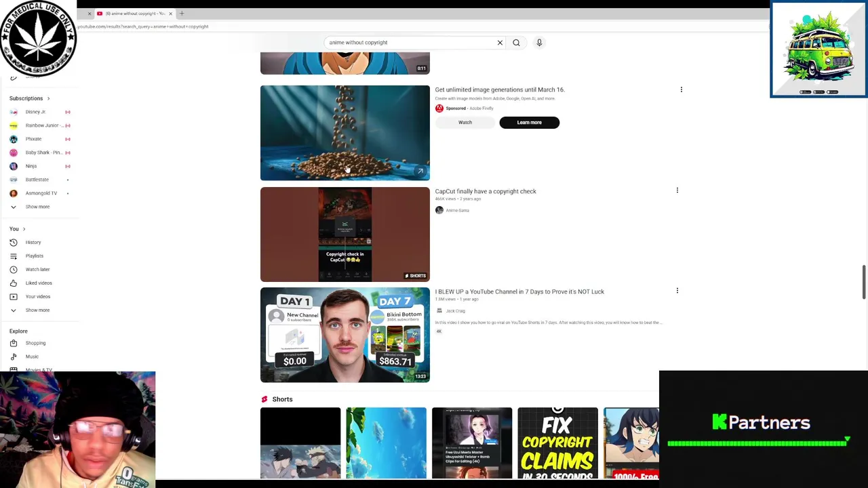The height and width of the screenshot is (488, 868).
Task: Open Your videos icon
Action: 14,297
